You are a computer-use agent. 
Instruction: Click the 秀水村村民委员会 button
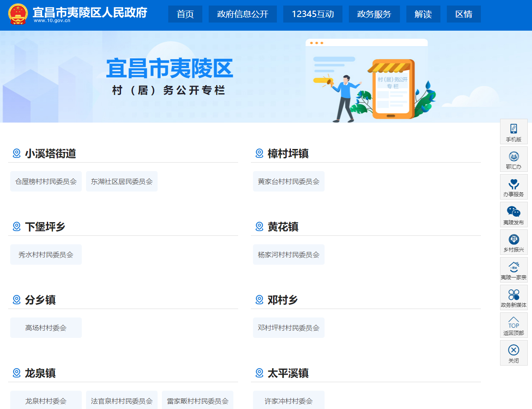[x=46, y=255]
